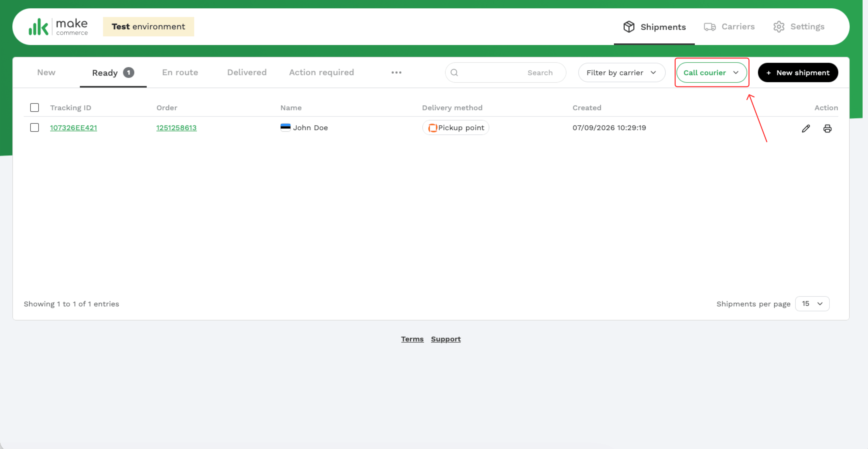This screenshot has height=449, width=868.
Task: Click the Showing 1 to 1 entries text
Action: (71, 304)
